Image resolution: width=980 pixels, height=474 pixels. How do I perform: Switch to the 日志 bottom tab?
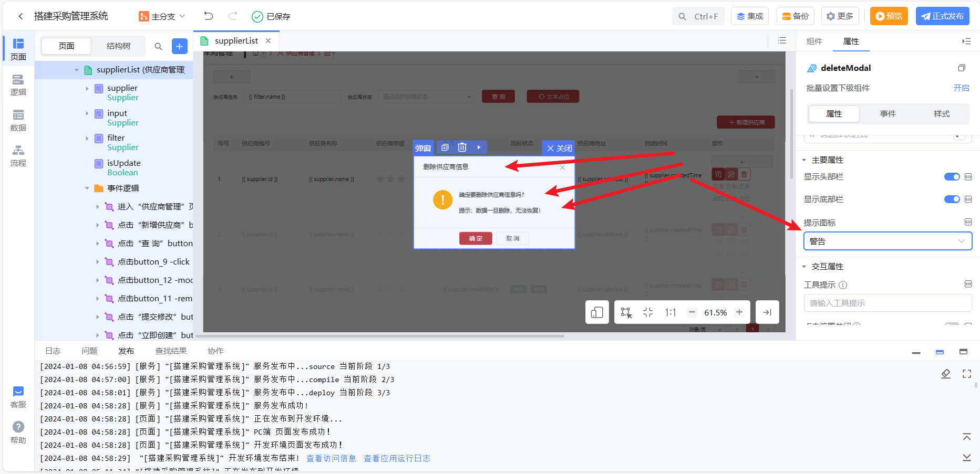click(53, 351)
